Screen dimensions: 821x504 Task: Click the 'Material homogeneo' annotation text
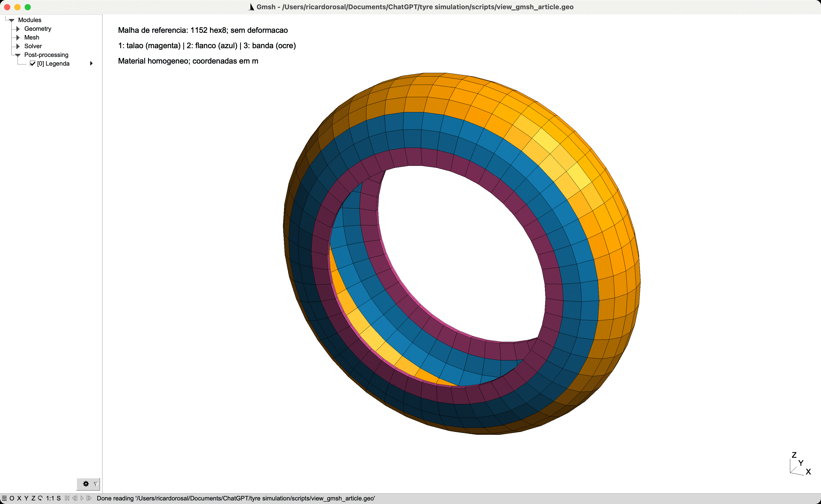coord(188,61)
